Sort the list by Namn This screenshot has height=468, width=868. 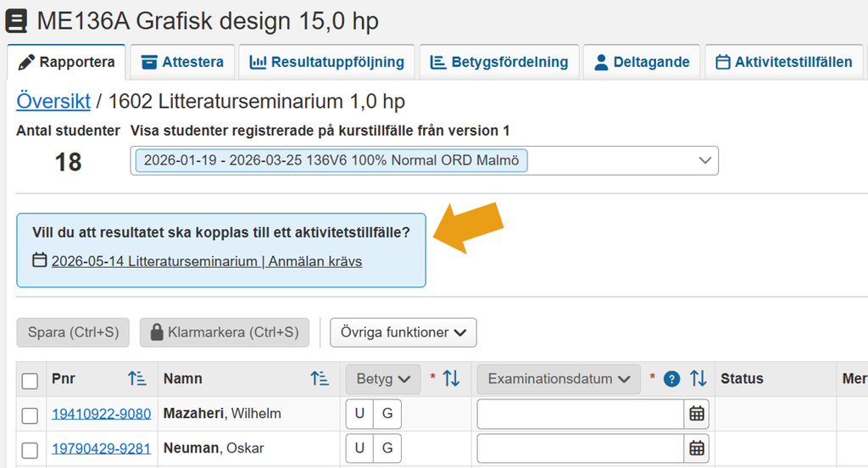click(x=320, y=379)
